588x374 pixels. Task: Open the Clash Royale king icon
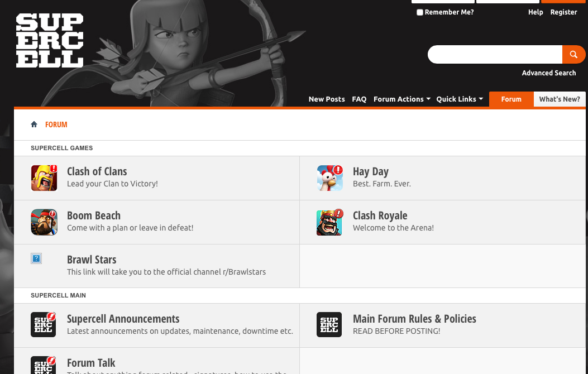[x=330, y=222]
